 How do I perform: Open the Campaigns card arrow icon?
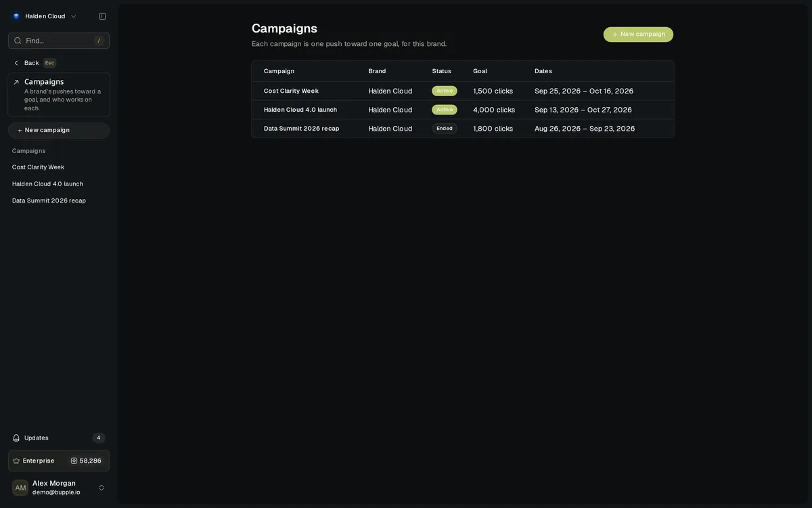point(16,82)
